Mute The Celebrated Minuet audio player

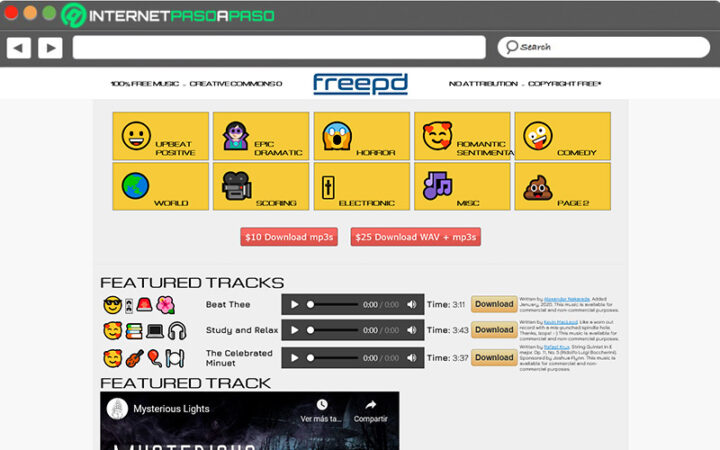click(412, 358)
